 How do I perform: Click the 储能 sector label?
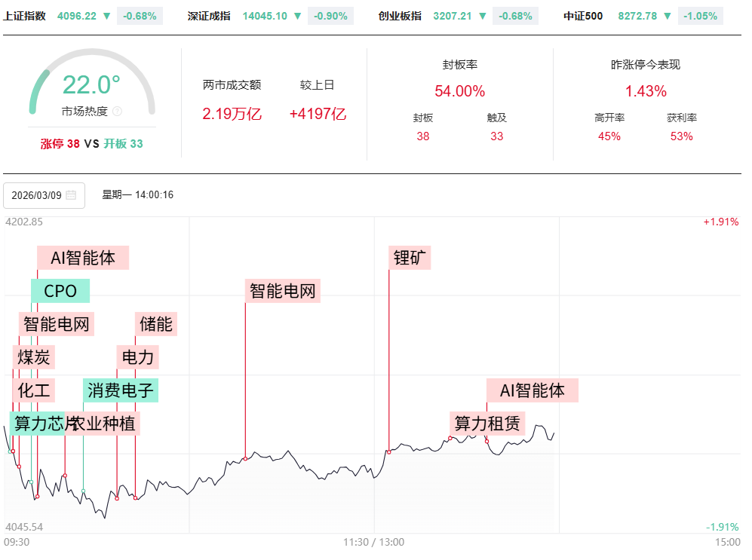click(156, 324)
